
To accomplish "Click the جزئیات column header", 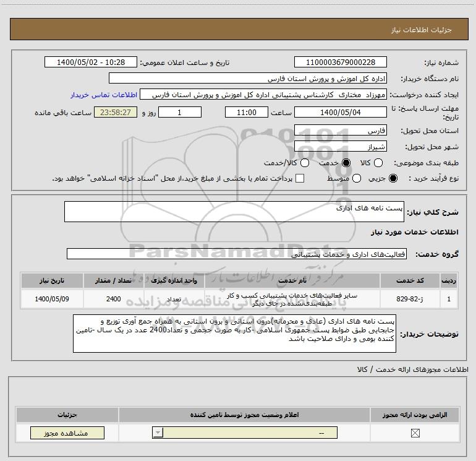I will [x=67, y=415].
